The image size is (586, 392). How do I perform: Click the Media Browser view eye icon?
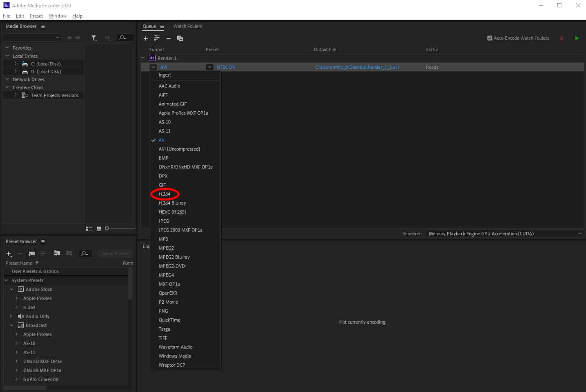[107, 38]
